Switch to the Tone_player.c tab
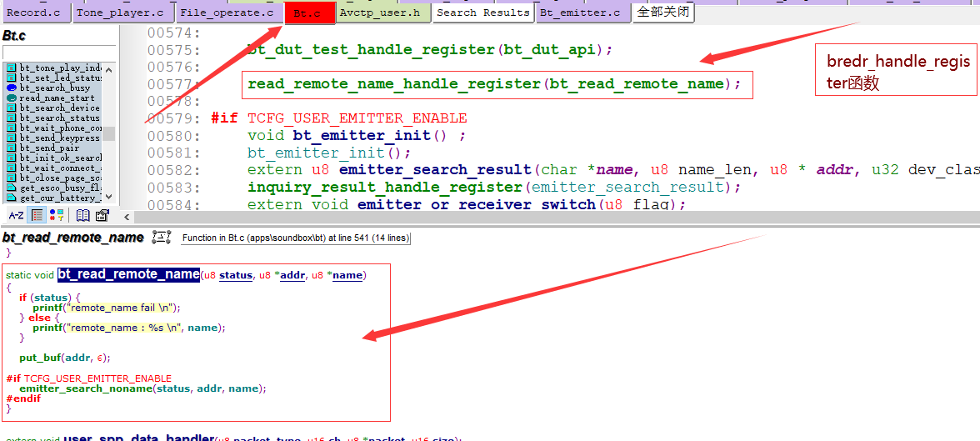 tap(123, 13)
